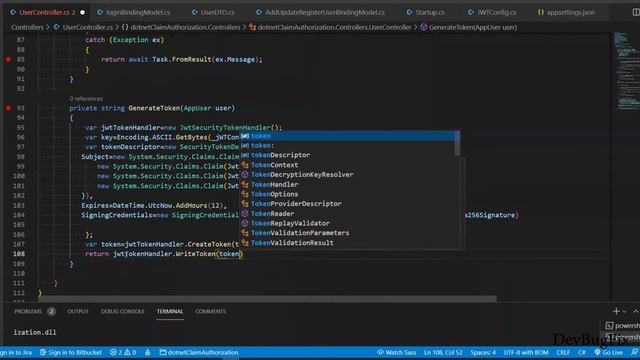
Task: Open the new terminal launch profile dropdown
Action: click(624, 312)
